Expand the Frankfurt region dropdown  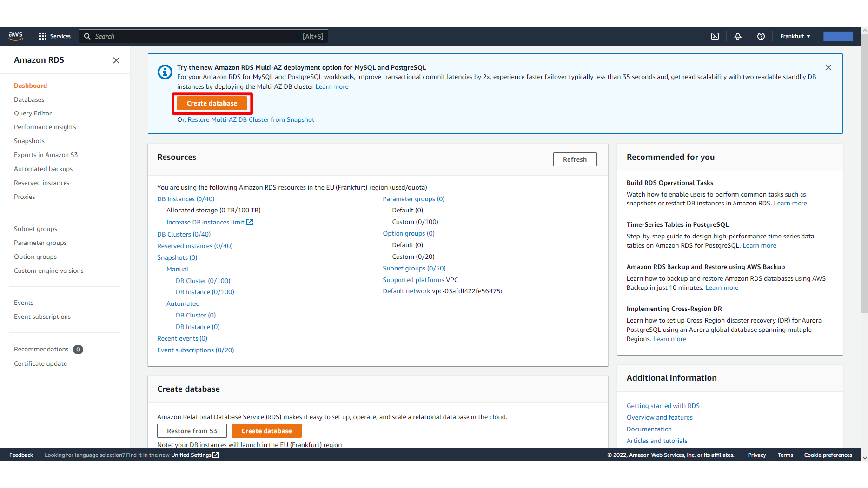tap(795, 36)
